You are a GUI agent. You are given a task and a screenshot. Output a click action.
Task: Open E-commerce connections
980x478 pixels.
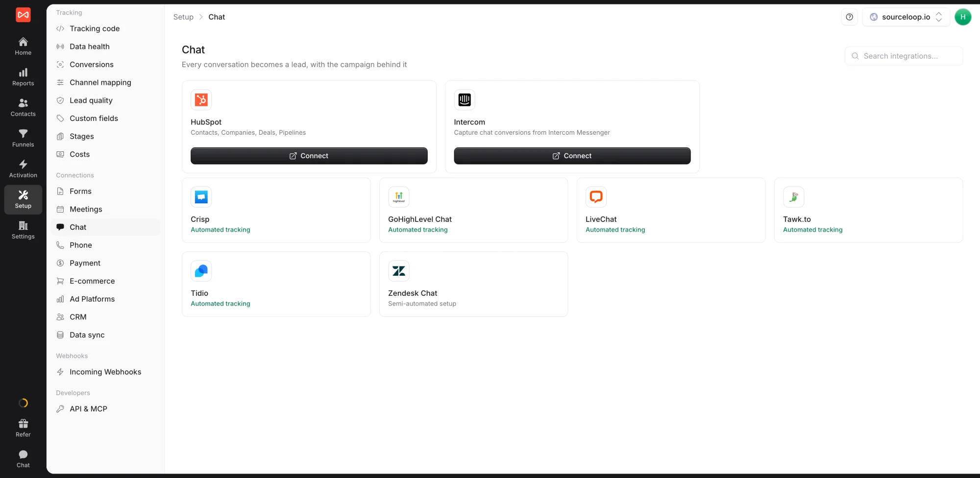pyautogui.click(x=105, y=281)
